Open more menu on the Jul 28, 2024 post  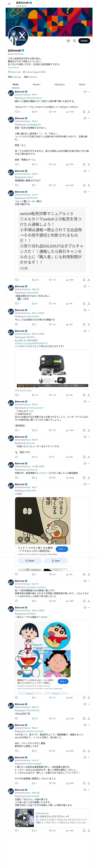(89, 464)
